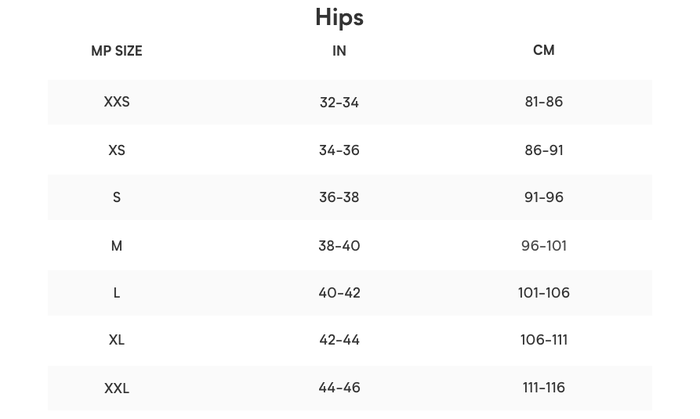Click the 44-46 inches value
700x419 pixels.
click(339, 388)
